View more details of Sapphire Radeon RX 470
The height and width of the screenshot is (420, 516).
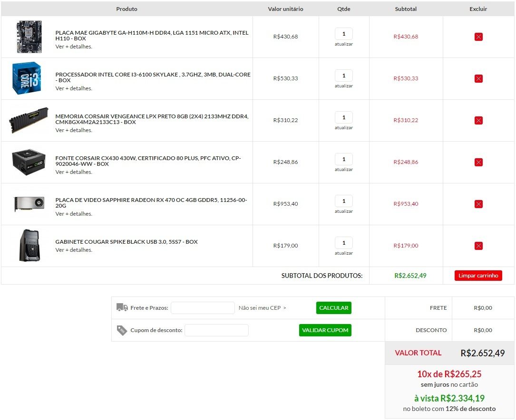click(x=74, y=214)
